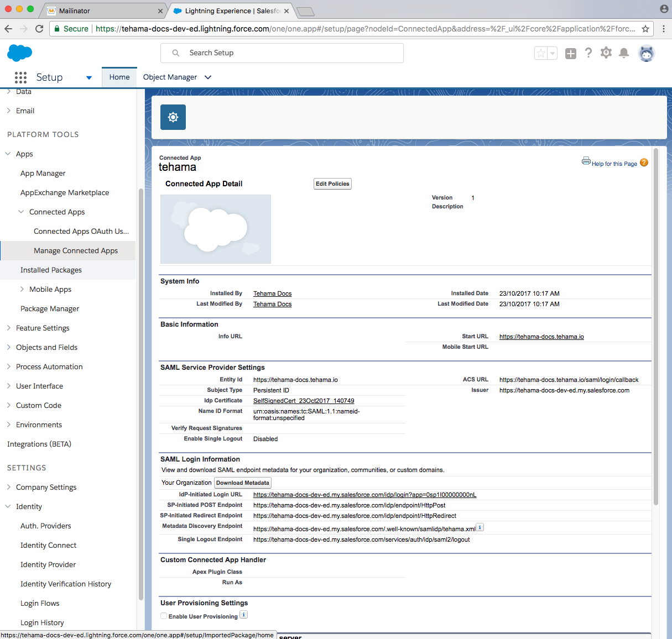Click the Salesforce cloud logo
Image resolution: width=672 pixels, height=639 pixels.
[20, 53]
